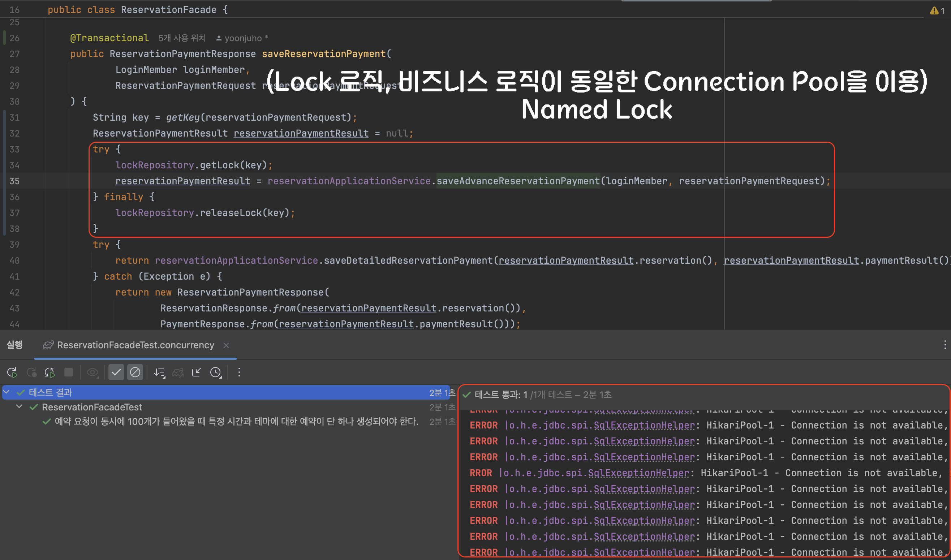951x560 pixels.
Task: Collapse the ReservationFacadeTest tree node
Action: [19, 407]
